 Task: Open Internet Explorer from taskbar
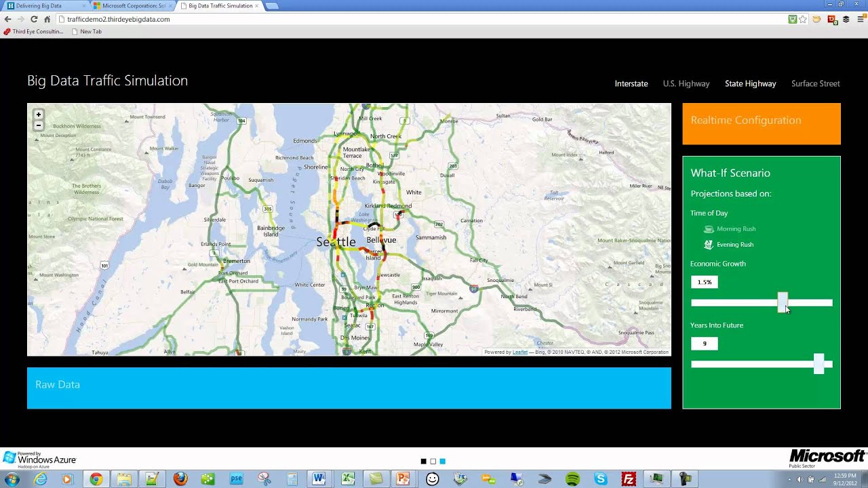[41, 479]
